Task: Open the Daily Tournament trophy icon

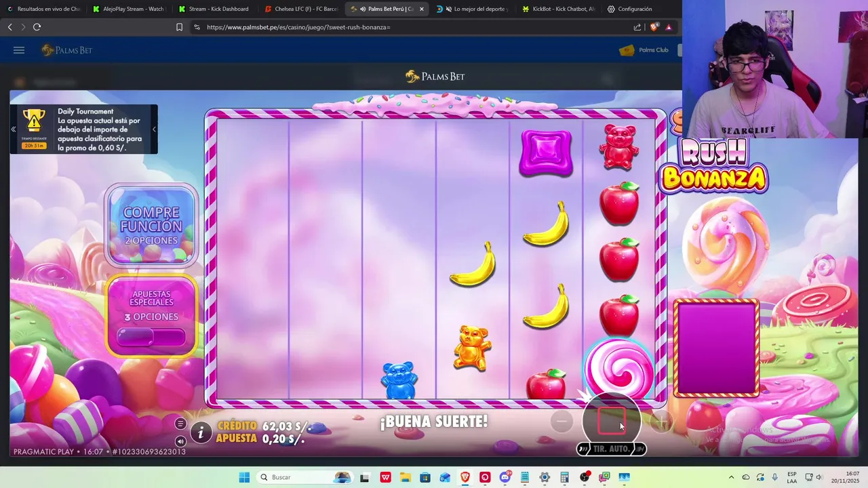Action: 34,122
